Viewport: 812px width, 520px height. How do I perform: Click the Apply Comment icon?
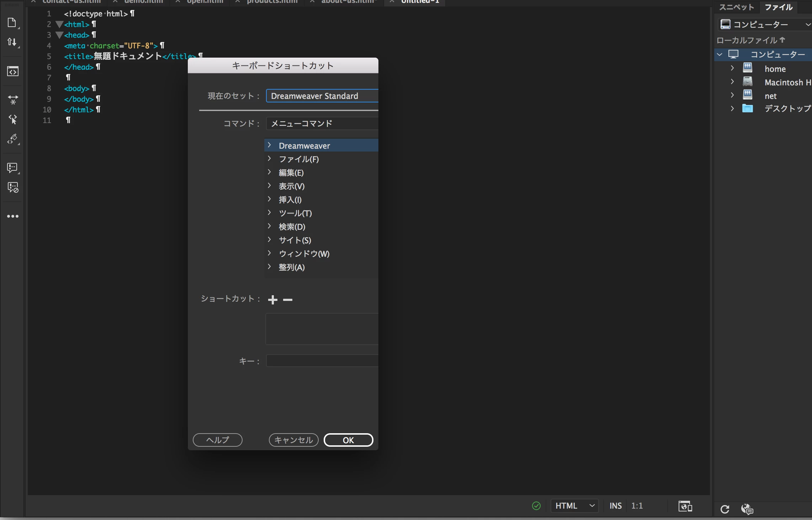tap(12, 168)
